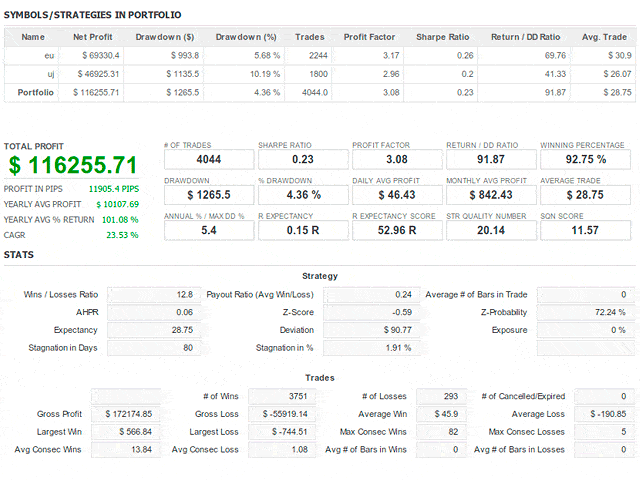The height and width of the screenshot is (480, 640).
Task: Click the Profit Factor column header
Action: [369, 37]
